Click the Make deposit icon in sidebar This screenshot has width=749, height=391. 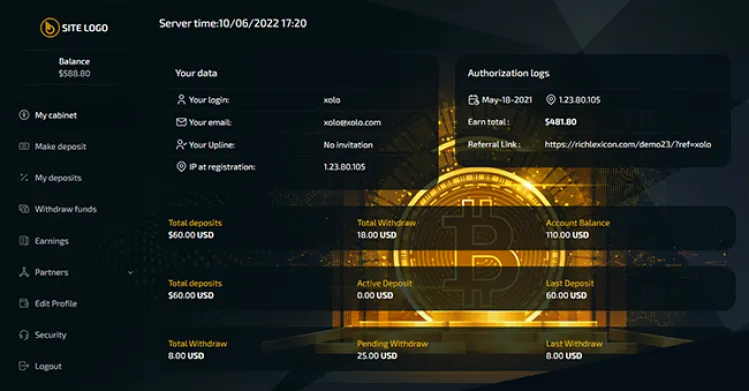(x=24, y=146)
